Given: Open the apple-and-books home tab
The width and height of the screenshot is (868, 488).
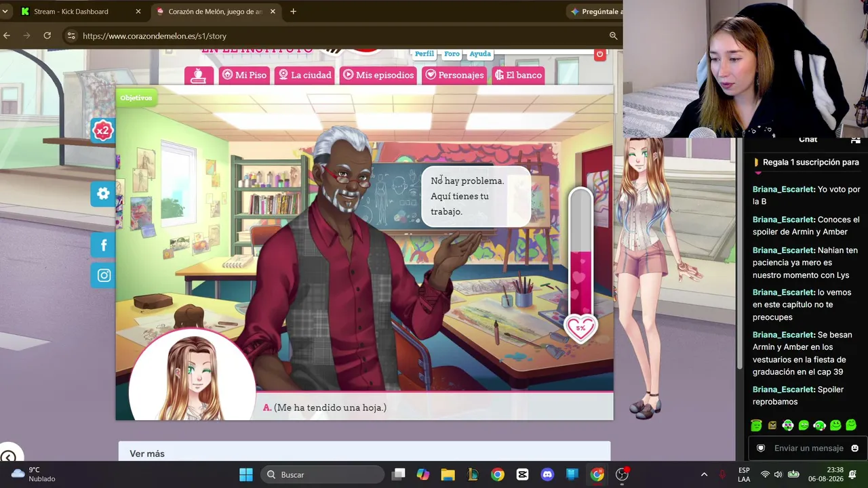Looking at the screenshot, I should 199,75.
